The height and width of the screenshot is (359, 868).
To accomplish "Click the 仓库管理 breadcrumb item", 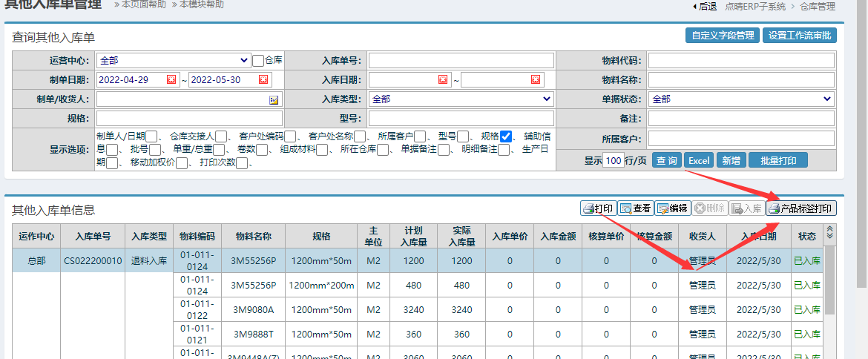I will 818,7.
